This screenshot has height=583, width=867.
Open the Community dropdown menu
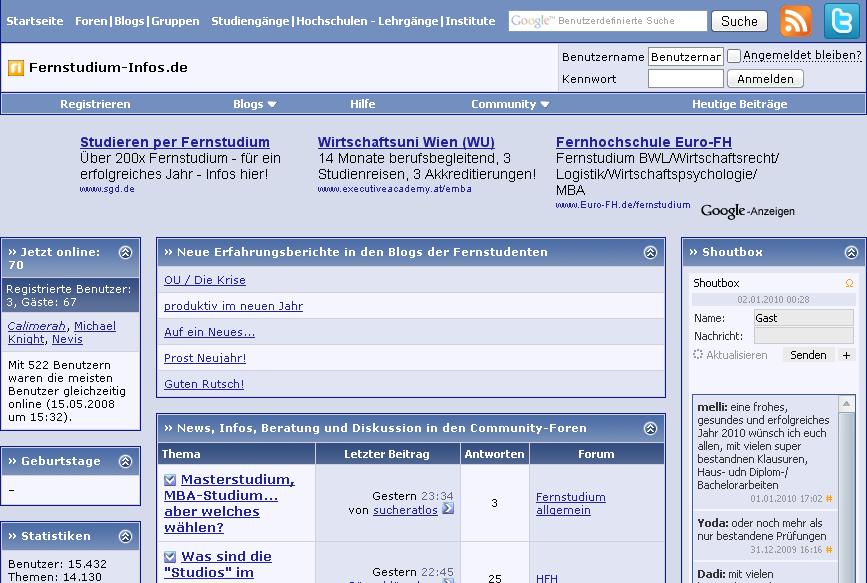[x=510, y=104]
